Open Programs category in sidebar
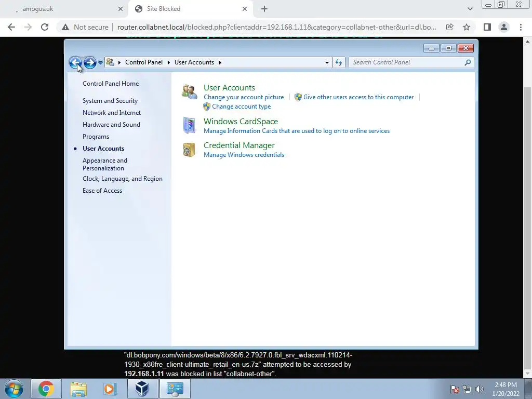Viewport: 532px width, 399px height. tap(96, 137)
